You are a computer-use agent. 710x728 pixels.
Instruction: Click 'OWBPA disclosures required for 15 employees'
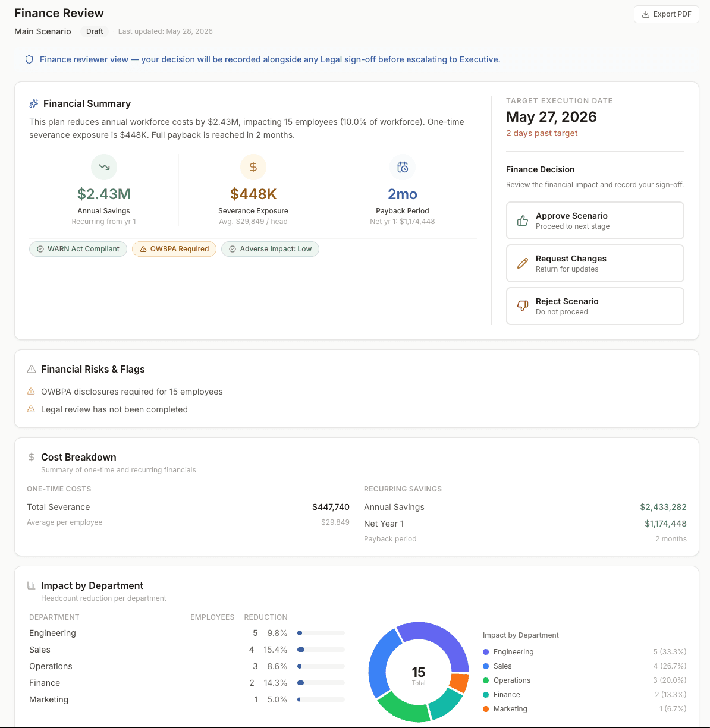[132, 392]
